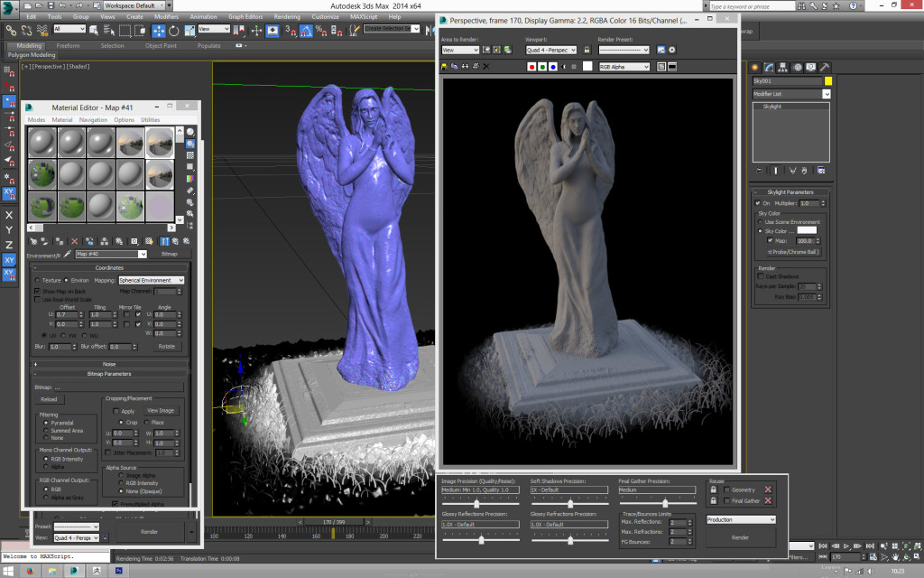Image resolution: width=924 pixels, height=578 pixels.
Task: Activate the Select and Move tool
Action: coord(159,30)
